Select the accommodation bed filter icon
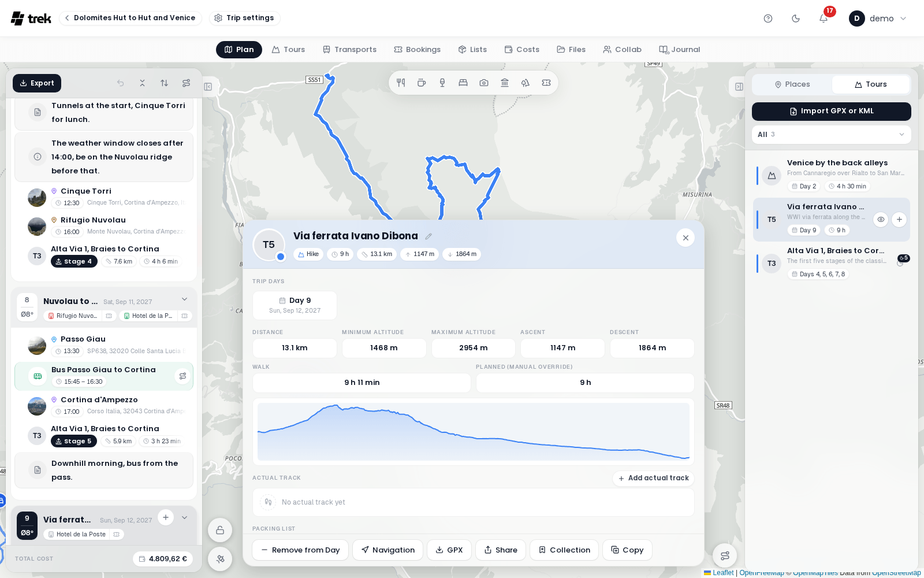Image resolution: width=924 pixels, height=578 pixels. [x=463, y=83]
